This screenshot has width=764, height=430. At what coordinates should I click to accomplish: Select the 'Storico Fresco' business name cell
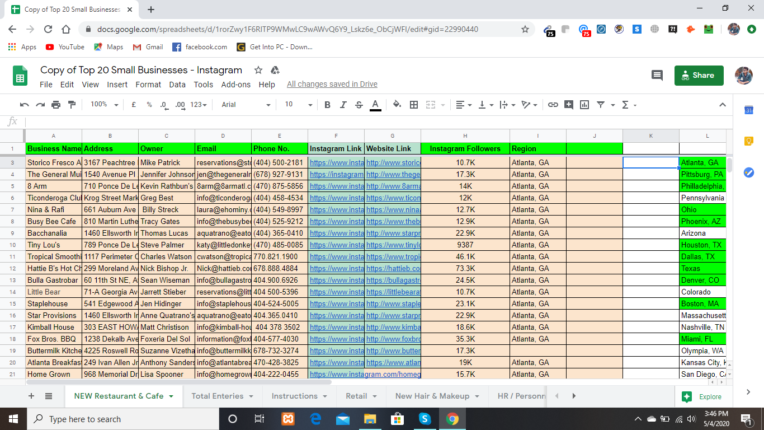coord(54,163)
